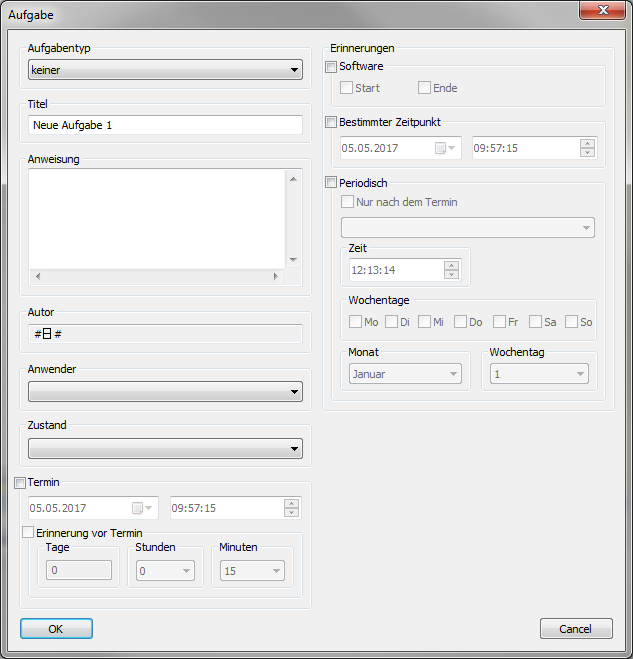Enable the Software reminder checkbox
Screen dimensions: 633x659
pos(332,66)
